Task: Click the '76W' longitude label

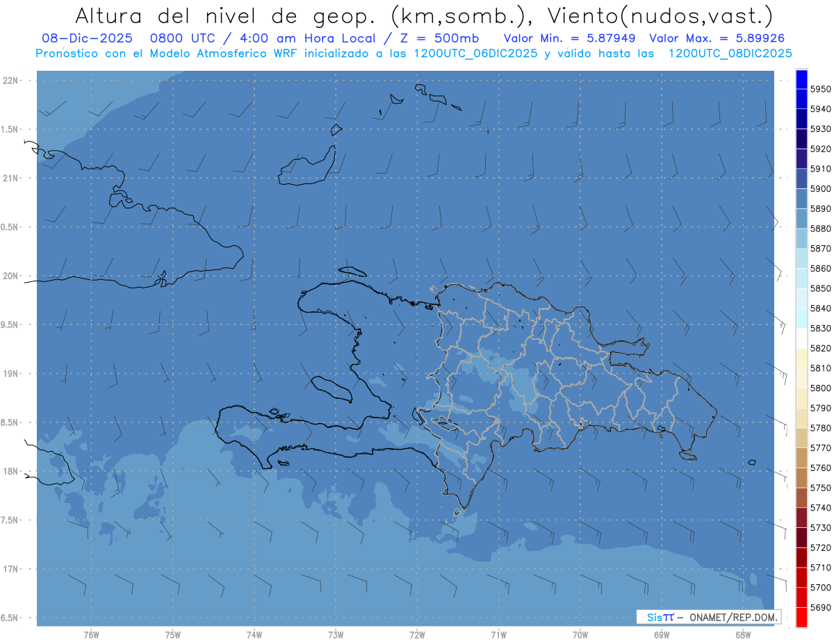Action: [91, 635]
